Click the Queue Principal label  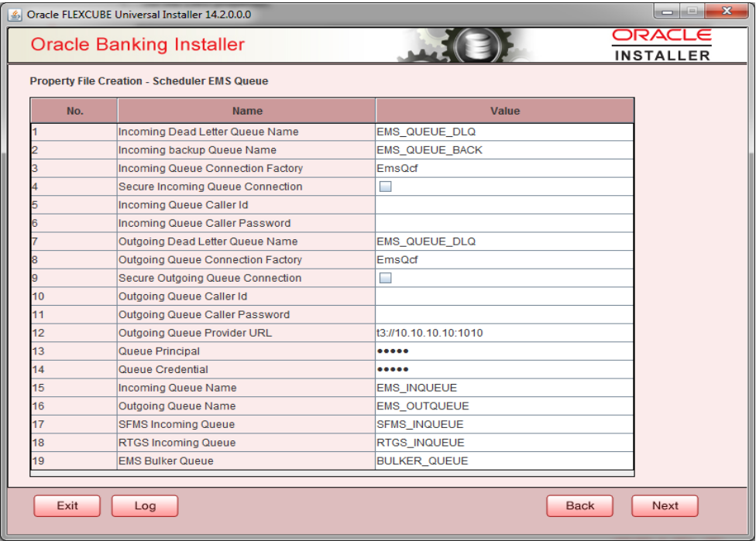[x=159, y=351]
